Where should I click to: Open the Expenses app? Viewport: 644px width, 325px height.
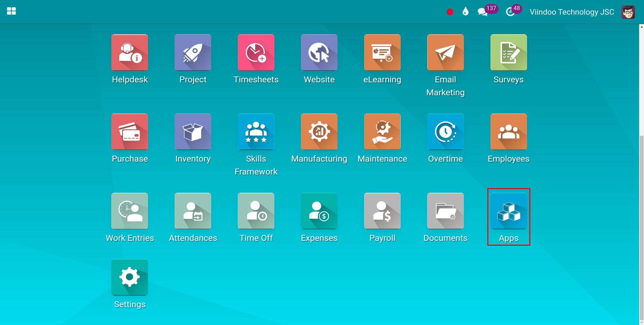[x=319, y=211]
